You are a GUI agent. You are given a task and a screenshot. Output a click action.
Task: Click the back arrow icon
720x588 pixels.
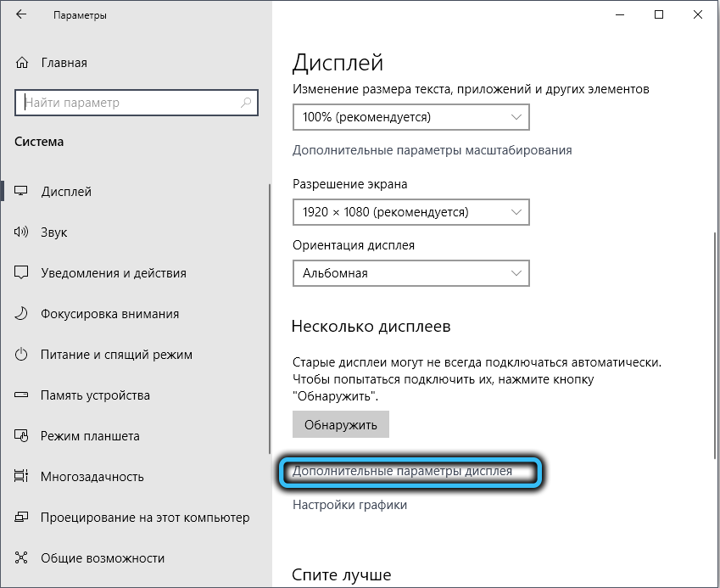(x=21, y=15)
